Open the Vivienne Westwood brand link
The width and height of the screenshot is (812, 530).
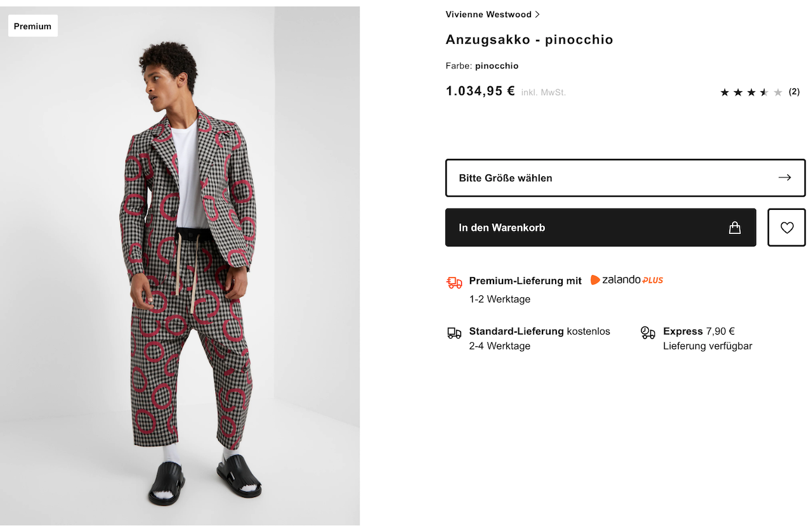click(488, 15)
